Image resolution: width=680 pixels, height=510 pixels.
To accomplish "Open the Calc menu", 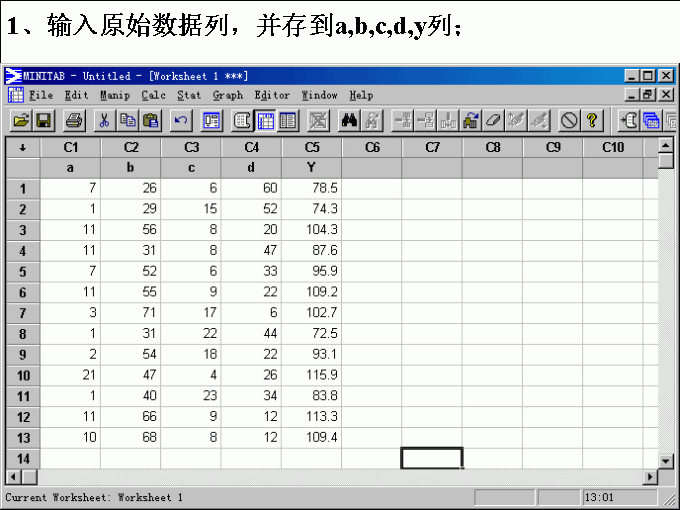I will coord(154,95).
